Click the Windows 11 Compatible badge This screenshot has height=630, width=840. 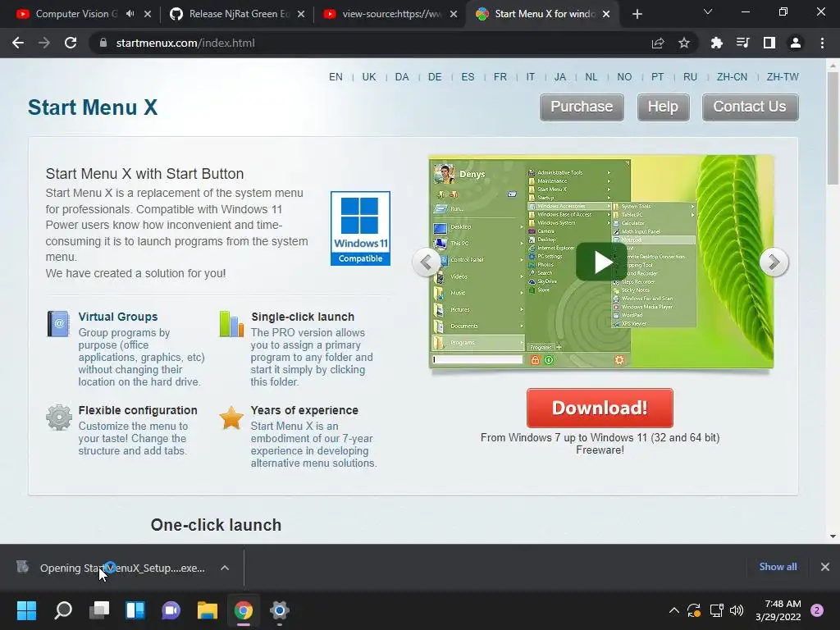click(x=361, y=228)
